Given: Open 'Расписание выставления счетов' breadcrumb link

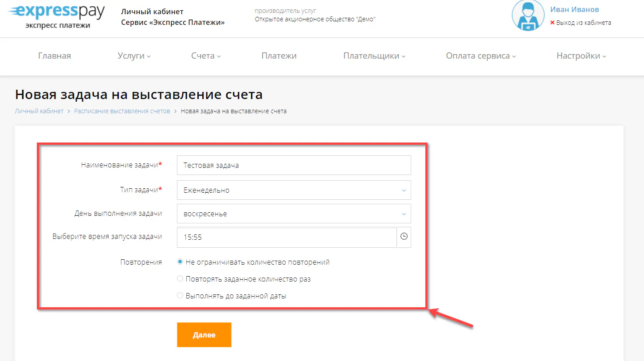Looking at the screenshot, I should [x=122, y=111].
